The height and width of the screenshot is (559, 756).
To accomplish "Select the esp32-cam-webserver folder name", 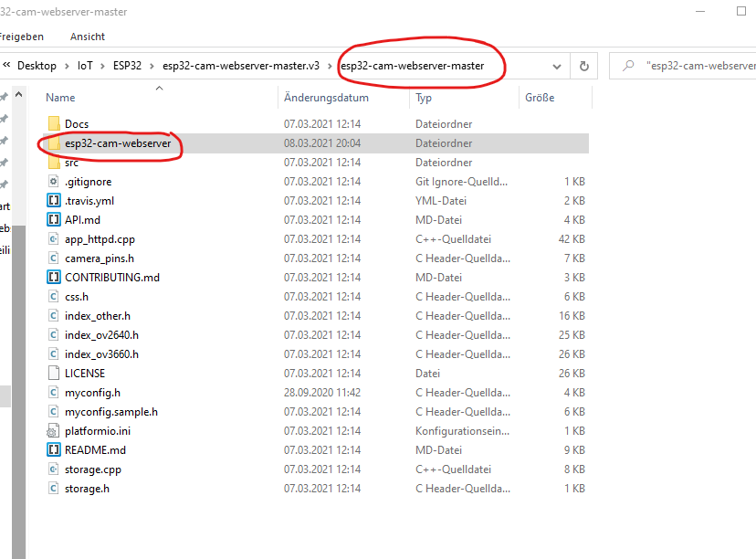I will 118,143.
